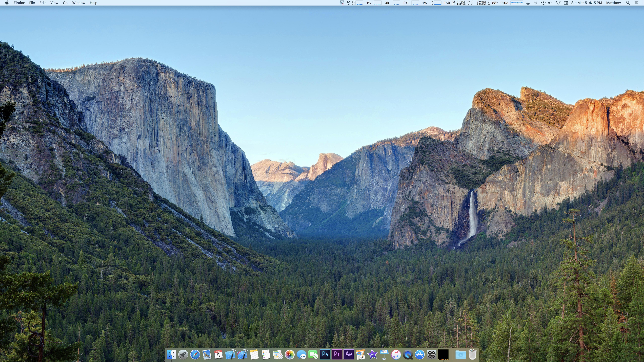Launch Adobe Premiere Pro from Dock
This screenshot has height=362, width=644.
tap(337, 354)
